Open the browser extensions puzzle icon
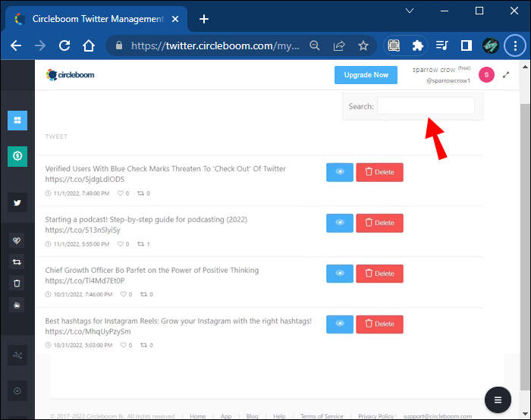Image resolution: width=531 pixels, height=420 pixels. (x=417, y=45)
